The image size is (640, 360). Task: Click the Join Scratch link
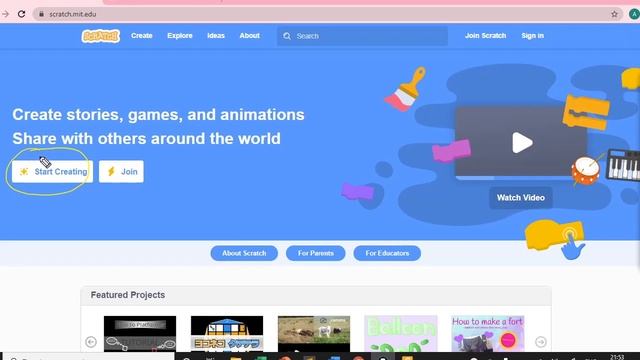tap(485, 36)
